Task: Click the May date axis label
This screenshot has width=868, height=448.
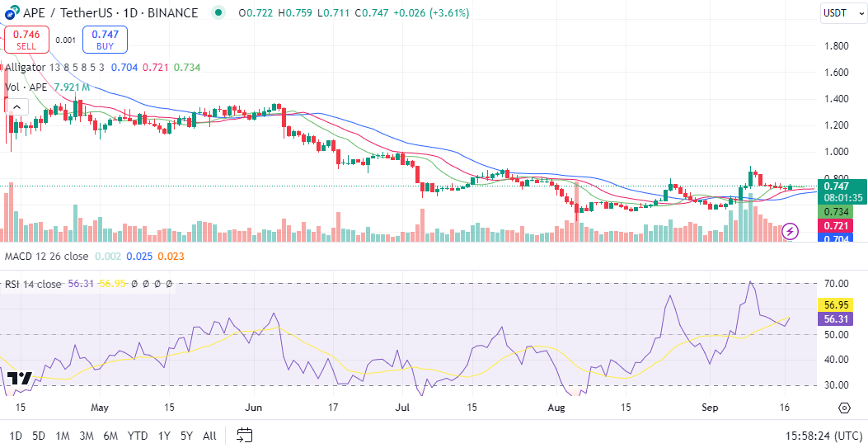Action: coord(99,408)
